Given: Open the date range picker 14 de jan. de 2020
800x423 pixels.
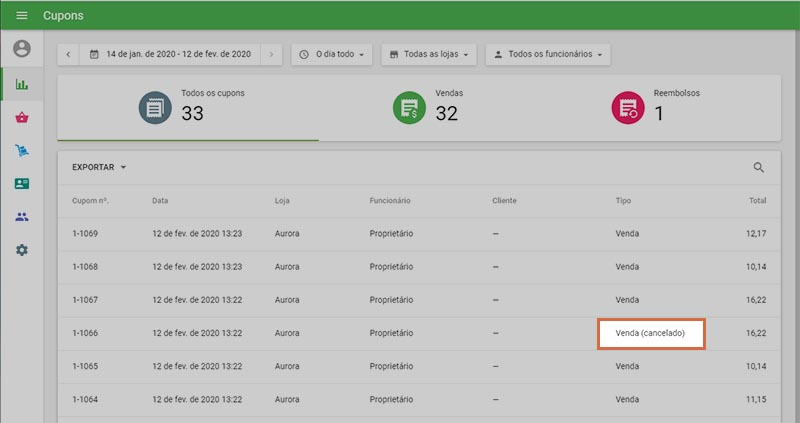Looking at the screenshot, I should click(x=170, y=54).
